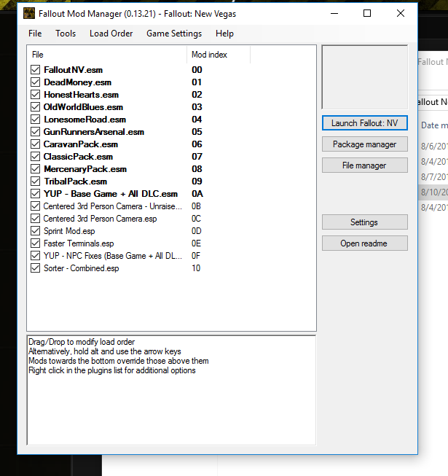Minimize the Fallout Mod Manager window
This screenshot has height=476, width=448.
[334, 13]
